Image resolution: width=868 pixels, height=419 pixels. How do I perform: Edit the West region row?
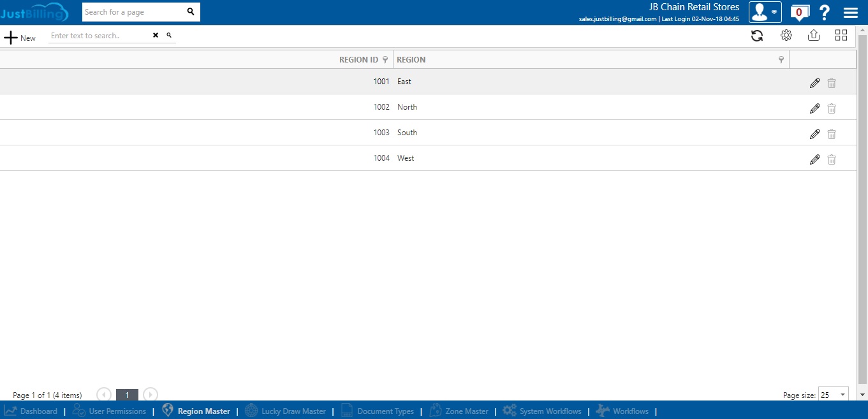tap(814, 159)
